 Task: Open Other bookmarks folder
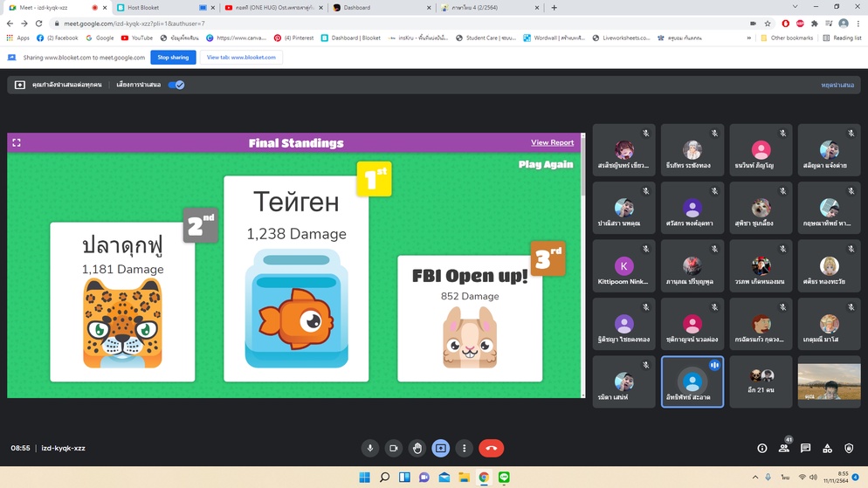pyautogui.click(x=787, y=38)
